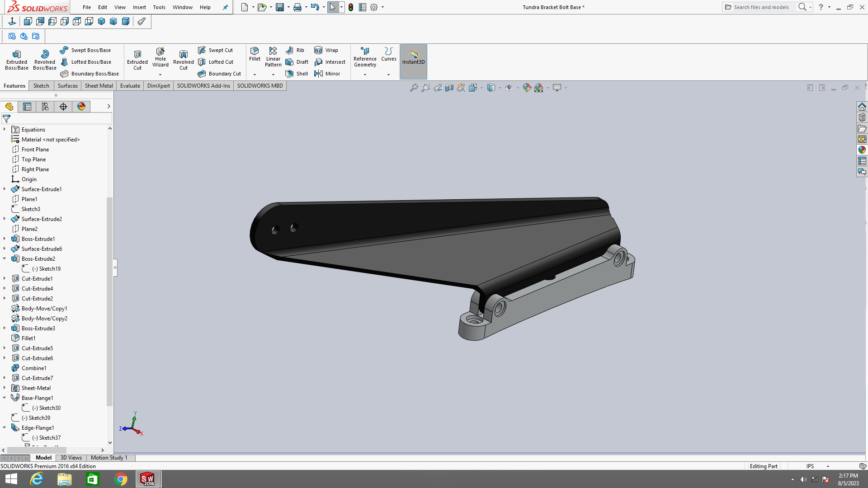
Task: Switch to the Motion Study 1 tab
Action: click(x=109, y=458)
